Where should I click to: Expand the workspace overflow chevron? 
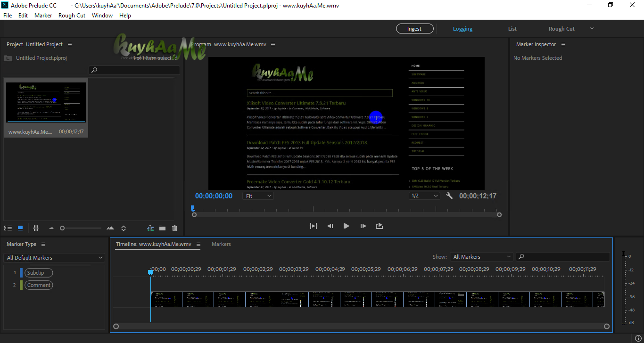pyautogui.click(x=592, y=28)
